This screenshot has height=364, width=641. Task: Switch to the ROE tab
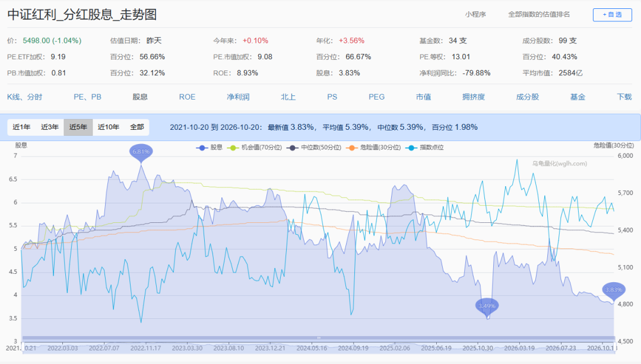tap(187, 97)
